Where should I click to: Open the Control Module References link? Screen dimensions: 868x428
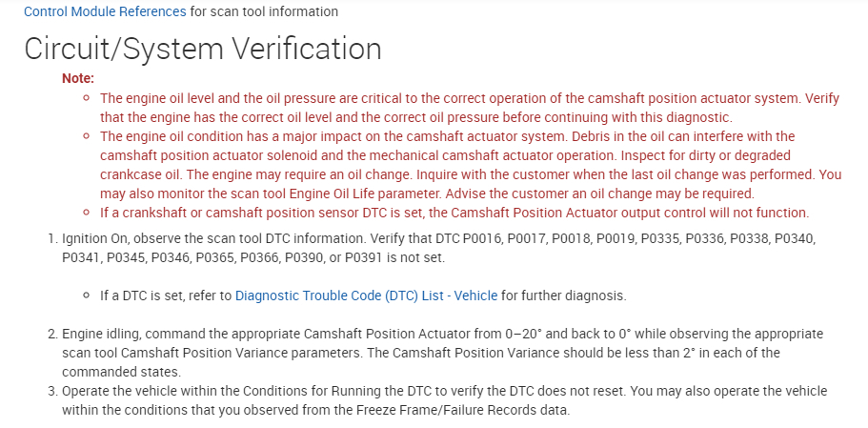105,11
